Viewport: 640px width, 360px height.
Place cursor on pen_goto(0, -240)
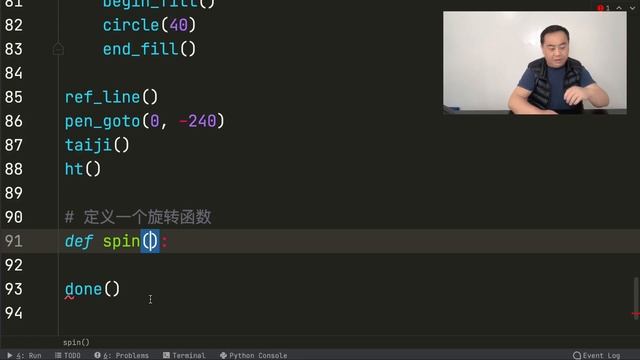tap(144, 121)
